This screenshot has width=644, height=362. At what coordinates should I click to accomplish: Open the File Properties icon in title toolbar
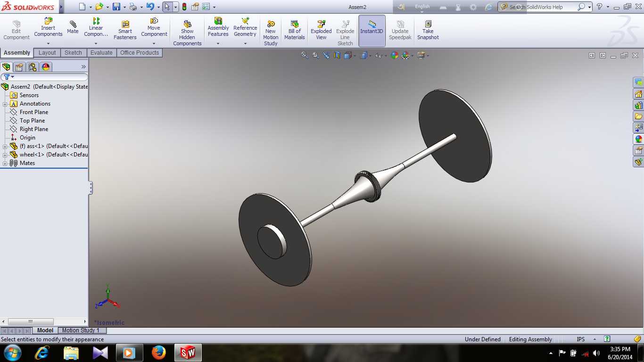pos(195,7)
